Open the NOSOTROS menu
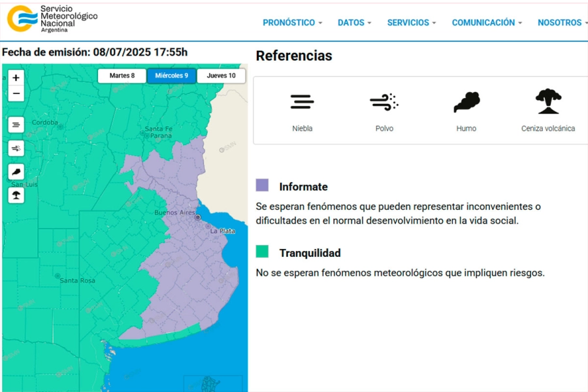 pos(562,23)
